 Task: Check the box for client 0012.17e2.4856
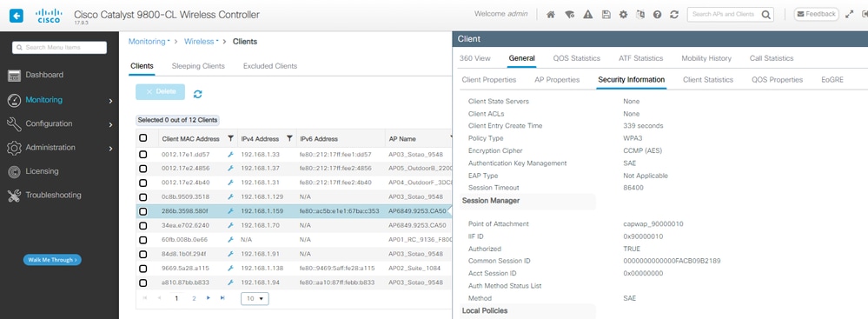142,169
